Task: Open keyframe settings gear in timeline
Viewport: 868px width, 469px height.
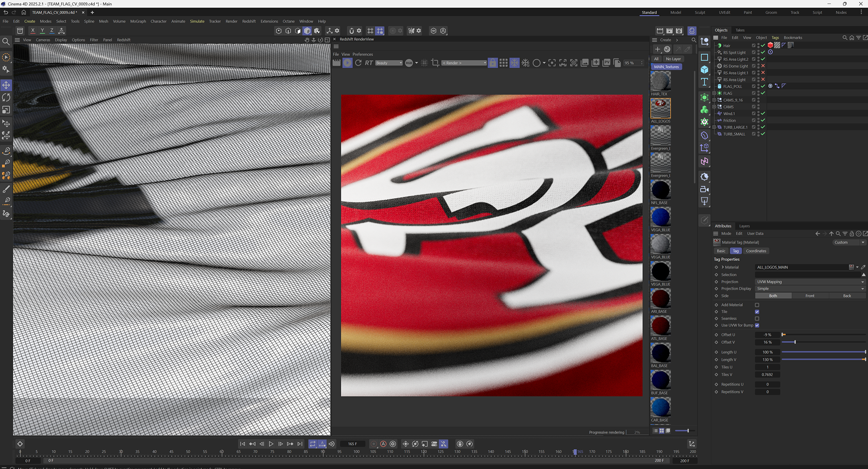Action: coord(393,444)
